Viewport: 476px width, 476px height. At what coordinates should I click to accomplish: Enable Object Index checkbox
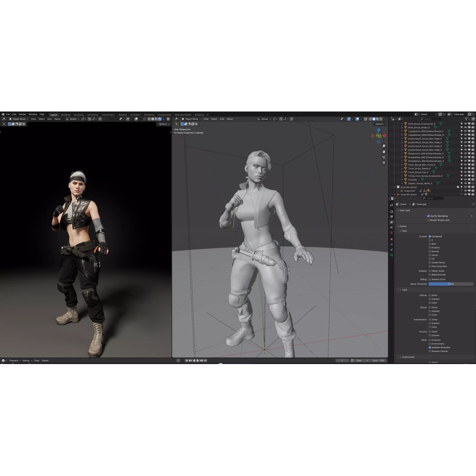tap(430, 271)
